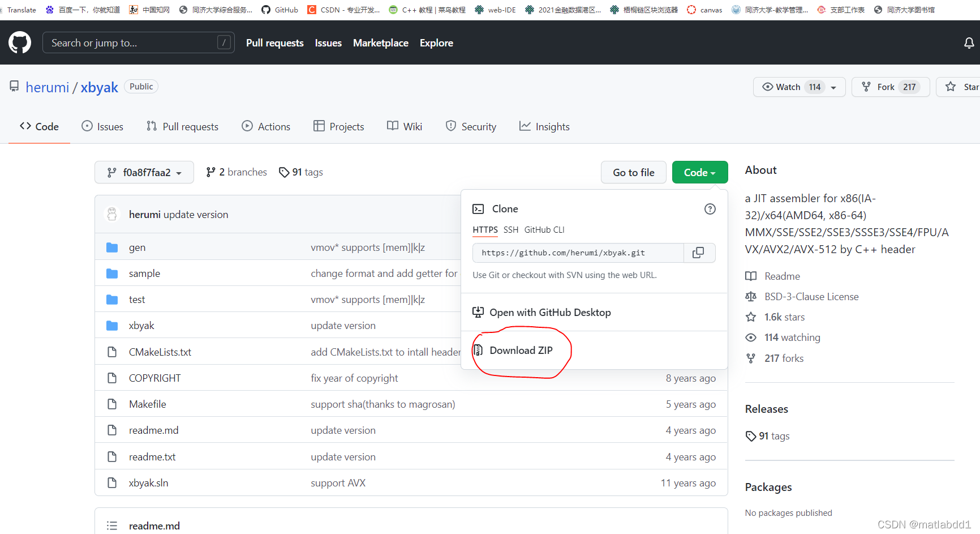
Task: Click the Go to file button
Action: point(634,172)
